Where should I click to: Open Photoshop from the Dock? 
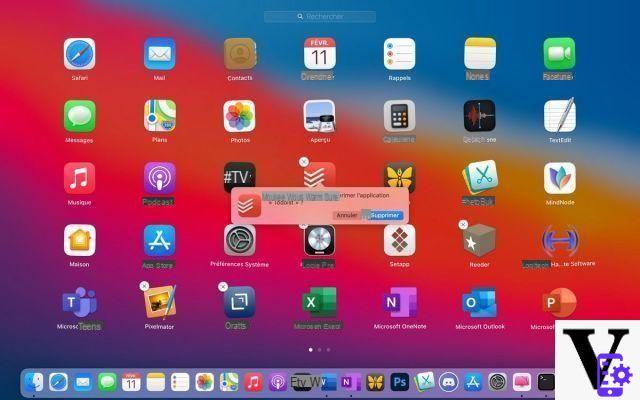[x=399, y=382]
